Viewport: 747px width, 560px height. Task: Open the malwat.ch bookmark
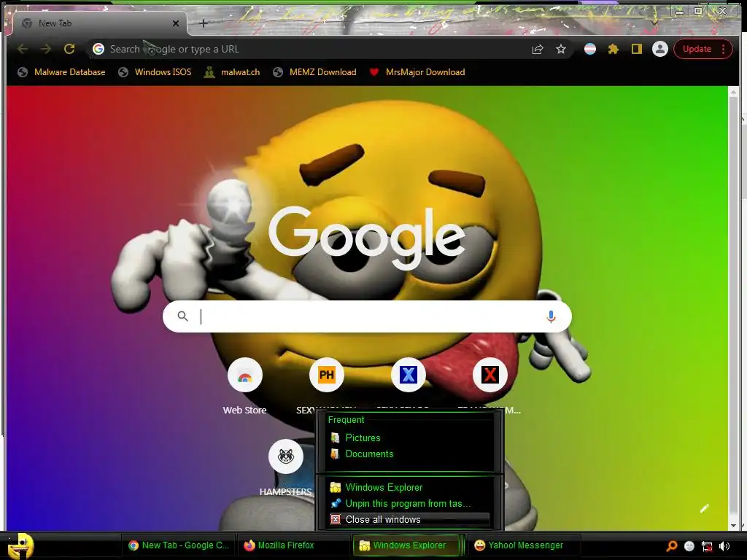[x=232, y=72]
